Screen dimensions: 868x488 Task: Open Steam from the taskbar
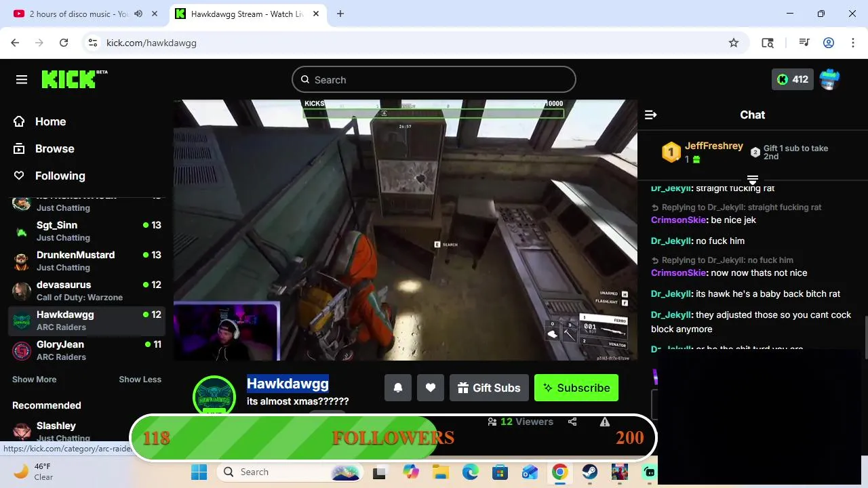590,472
